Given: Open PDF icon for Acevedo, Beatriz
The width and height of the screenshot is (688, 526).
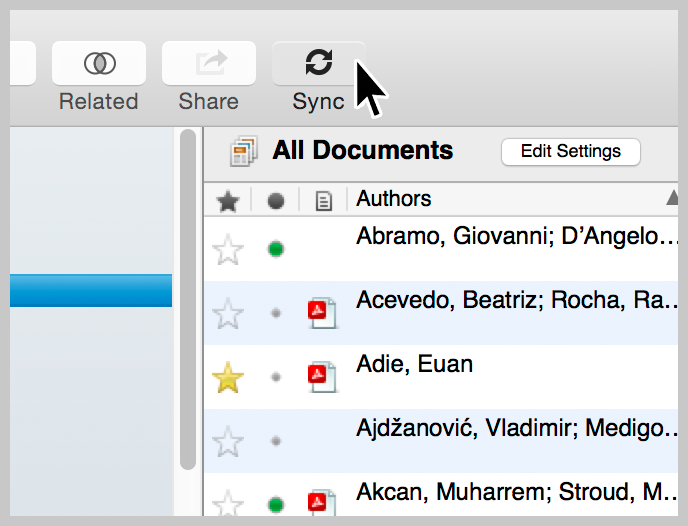Looking at the screenshot, I should coord(322,313).
